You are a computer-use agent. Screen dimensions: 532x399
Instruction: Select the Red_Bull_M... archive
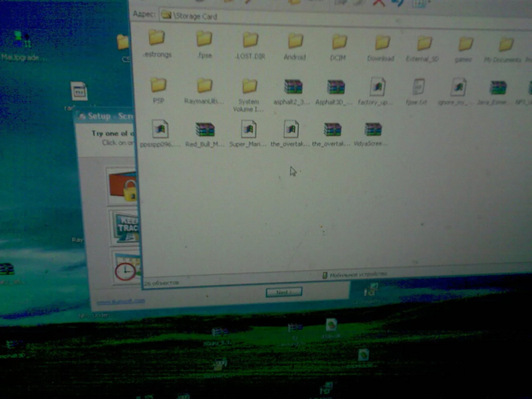coord(205,135)
